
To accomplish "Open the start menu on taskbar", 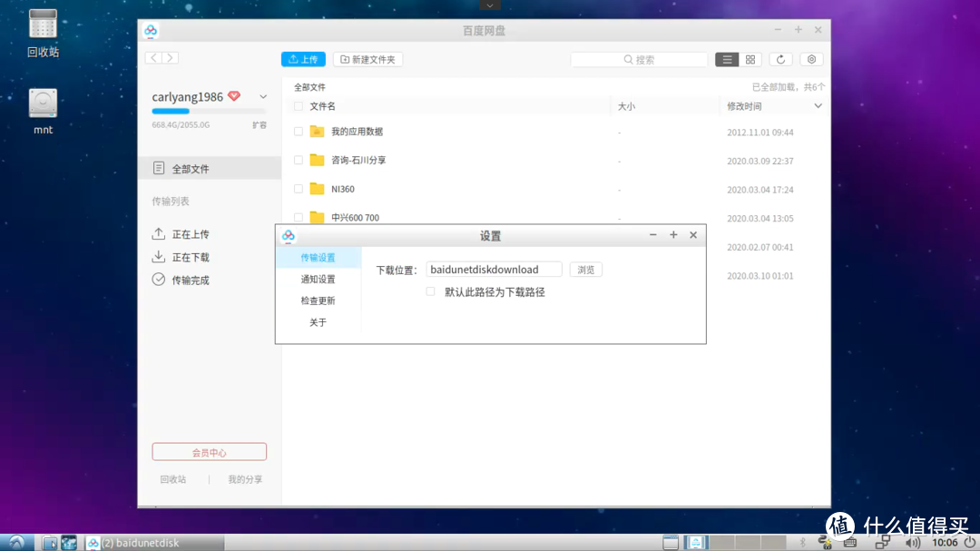I will point(17,542).
